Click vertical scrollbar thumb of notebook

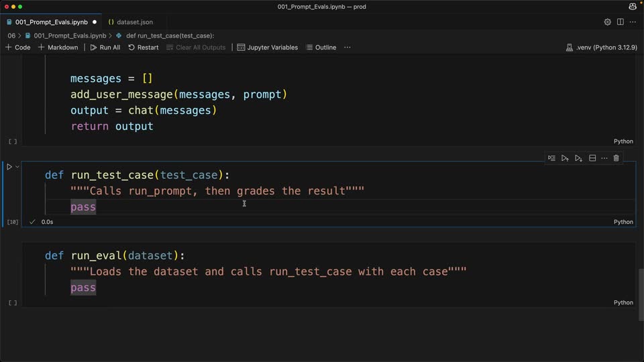[x=641, y=295]
